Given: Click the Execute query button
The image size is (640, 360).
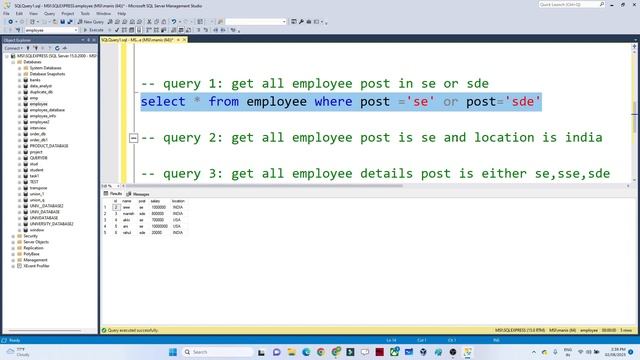Looking at the screenshot, I should pyautogui.click(x=93, y=30).
